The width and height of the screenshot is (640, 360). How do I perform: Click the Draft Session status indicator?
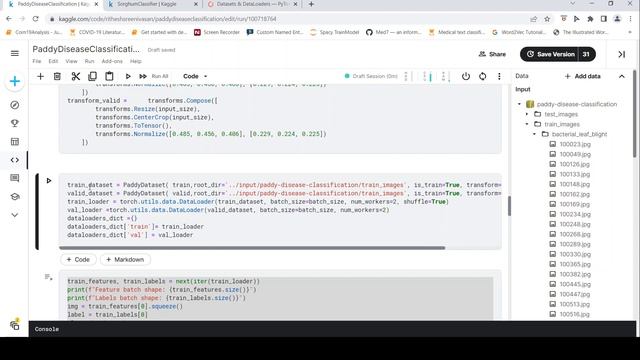point(371,76)
